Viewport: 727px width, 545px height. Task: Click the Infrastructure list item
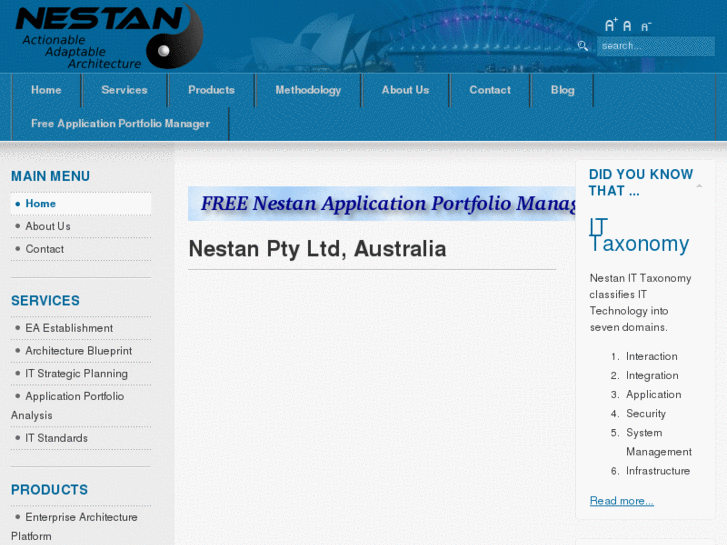pyautogui.click(x=658, y=471)
